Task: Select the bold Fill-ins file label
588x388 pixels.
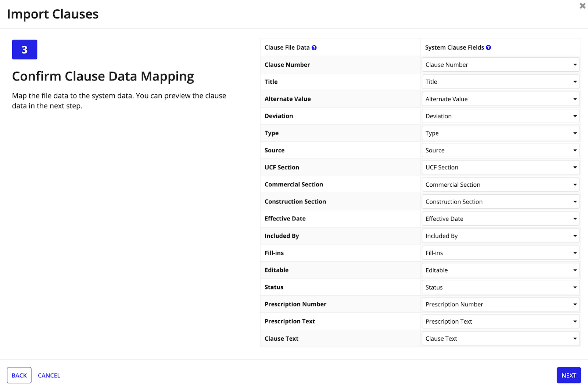Action: tap(274, 253)
